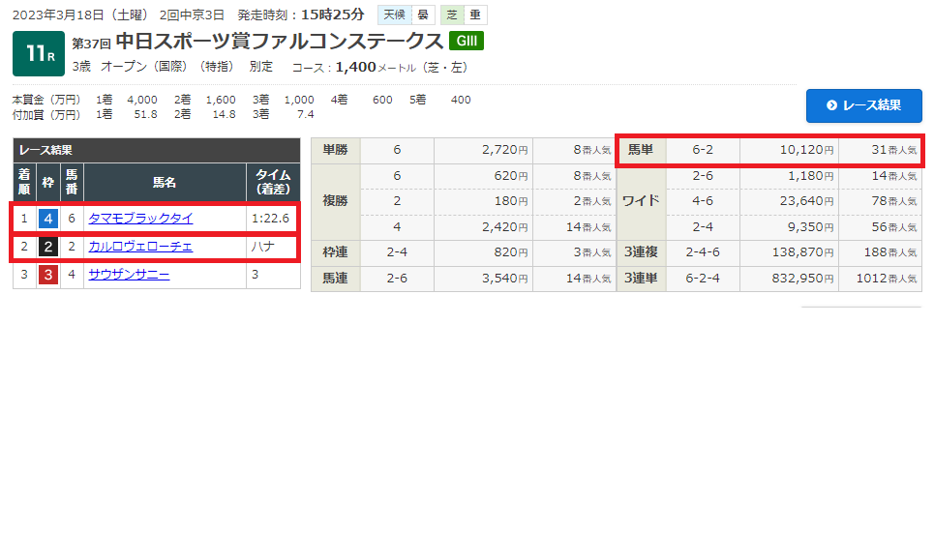934x560 pixels.
Task: Select the black frame 2 badge
Action: point(48,247)
